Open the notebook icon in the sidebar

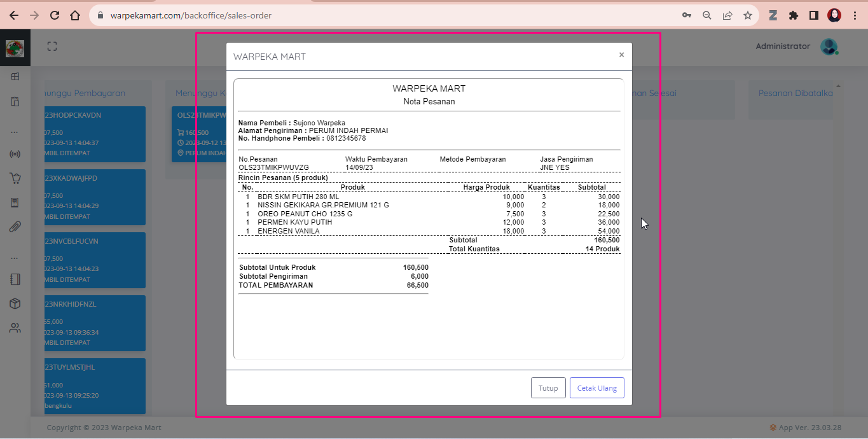pyautogui.click(x=15, y=279)
